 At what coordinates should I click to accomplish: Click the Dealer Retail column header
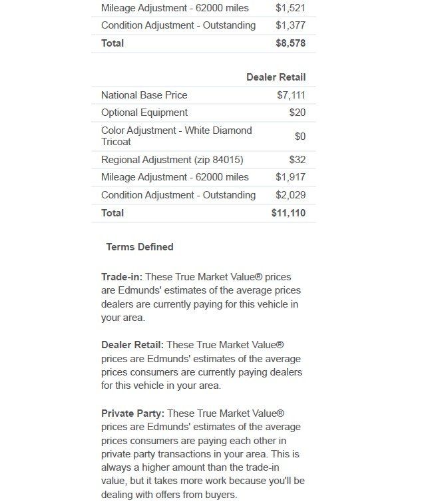pyautogui.click(x=276, y=77)
